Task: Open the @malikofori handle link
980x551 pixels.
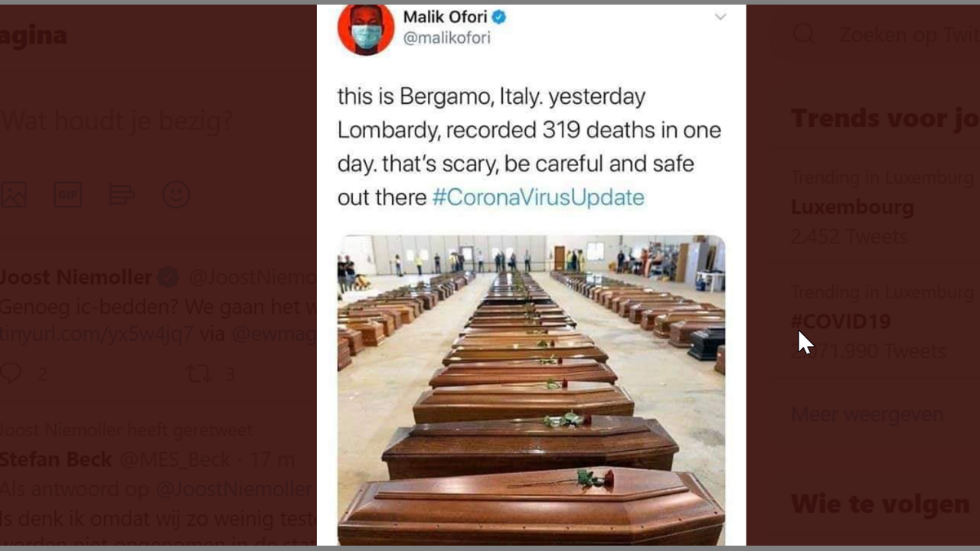Action: [446, 38]
